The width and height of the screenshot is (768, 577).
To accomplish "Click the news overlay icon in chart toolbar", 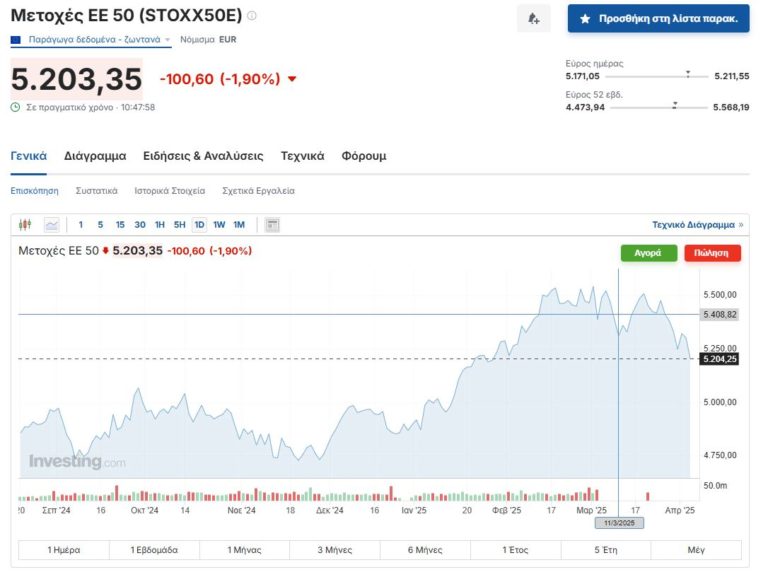I will coord(273,225).
